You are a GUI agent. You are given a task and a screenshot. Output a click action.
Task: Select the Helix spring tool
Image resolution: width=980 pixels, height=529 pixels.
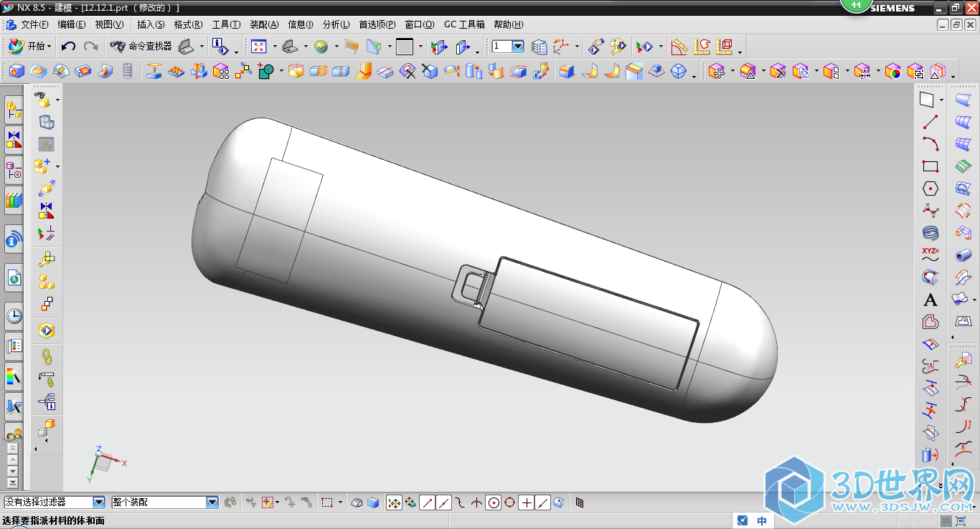pos(930,233)
